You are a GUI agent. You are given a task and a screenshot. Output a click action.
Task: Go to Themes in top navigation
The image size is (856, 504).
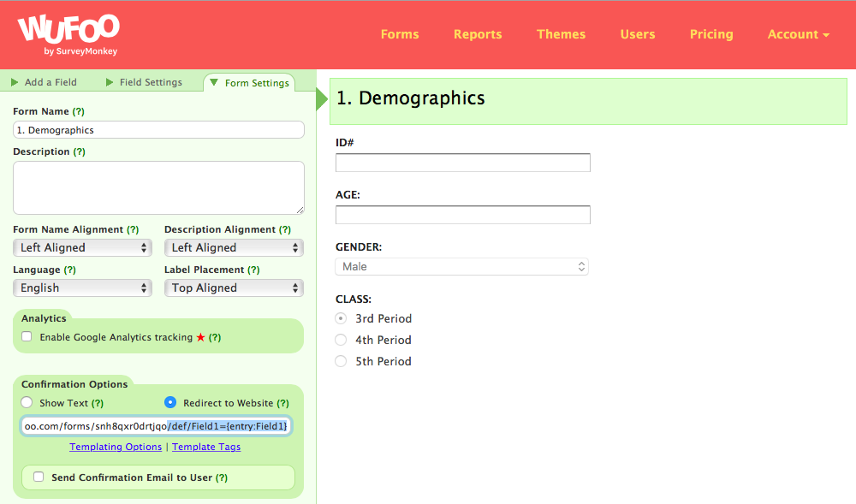[x=562, y=34]
